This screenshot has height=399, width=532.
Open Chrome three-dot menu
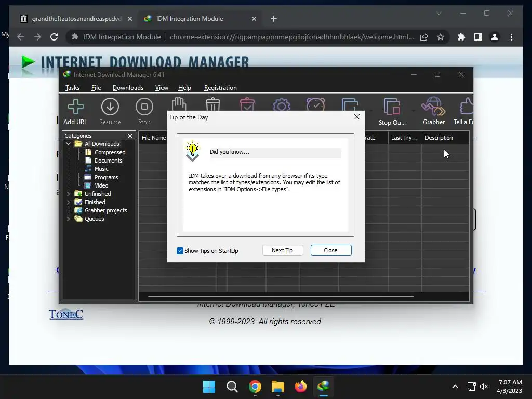click(x=511, y=37)
